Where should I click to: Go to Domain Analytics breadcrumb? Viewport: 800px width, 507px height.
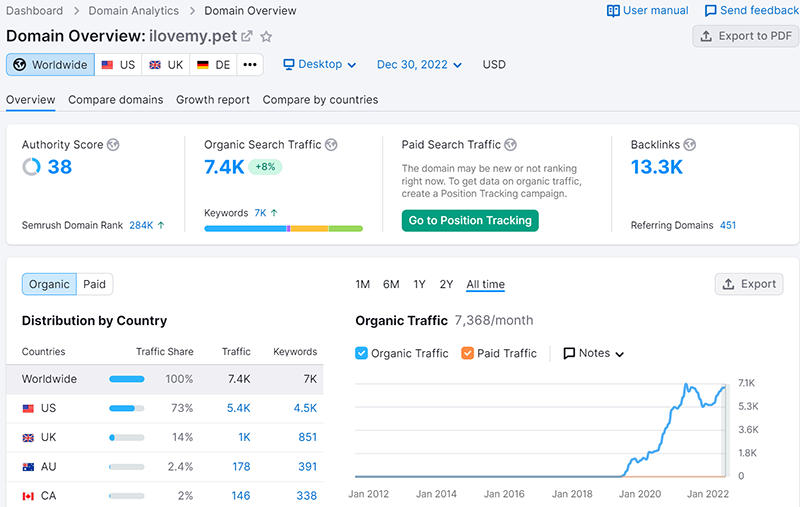[x=134, y=11]
